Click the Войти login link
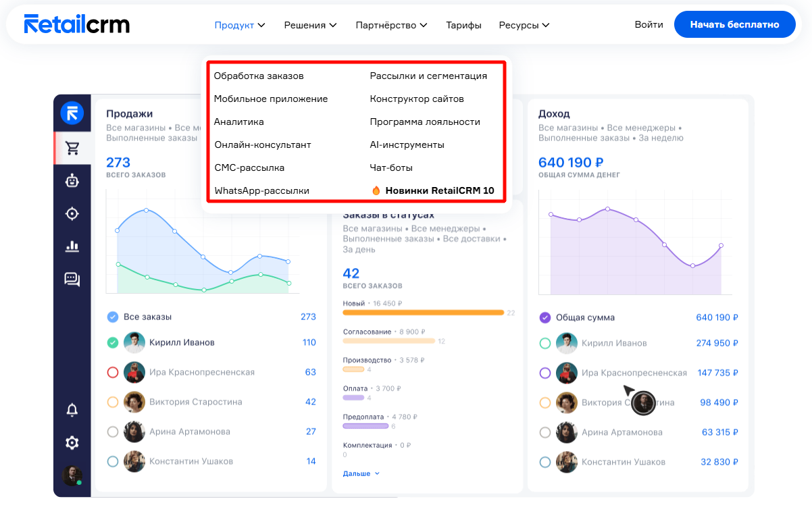The height and width of the screenshot is (526, 812). pos(649,24)
